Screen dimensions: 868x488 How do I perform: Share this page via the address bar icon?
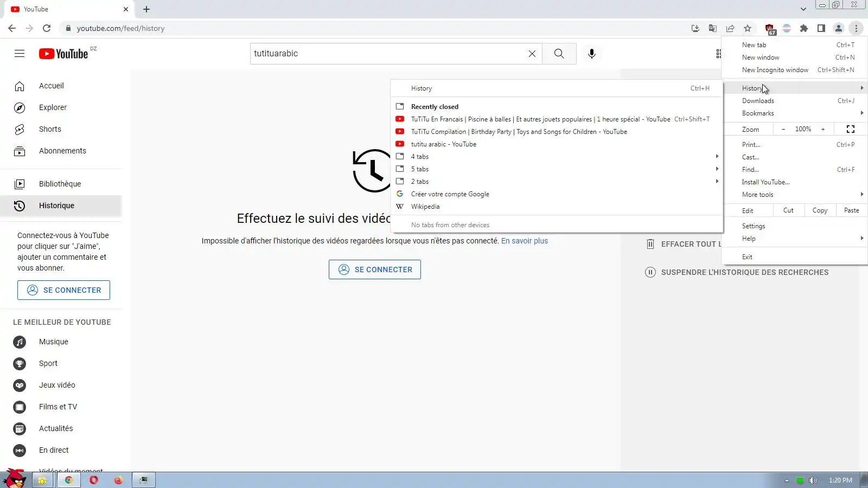click(x=730, y=28)
